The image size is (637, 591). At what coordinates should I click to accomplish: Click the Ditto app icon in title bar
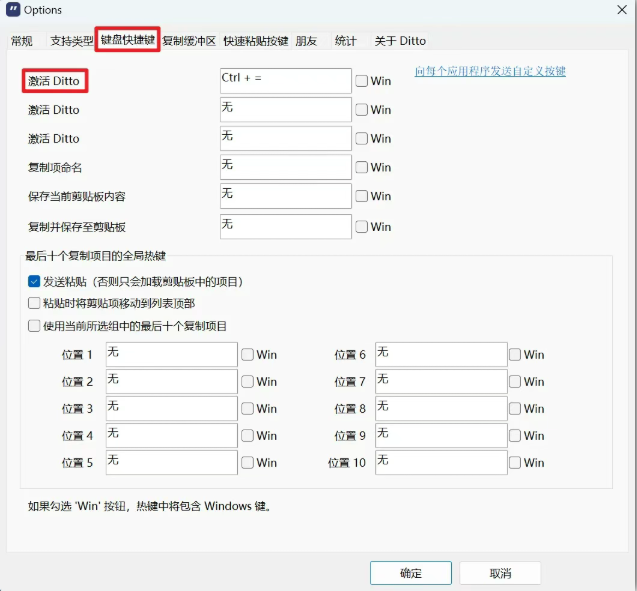[13, 9]
